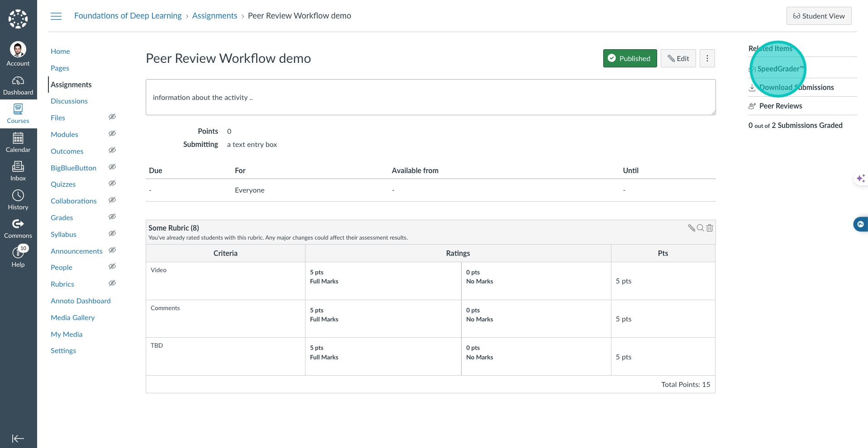
Task: Open the Peer Reviews link
Action: click(780, 106)
